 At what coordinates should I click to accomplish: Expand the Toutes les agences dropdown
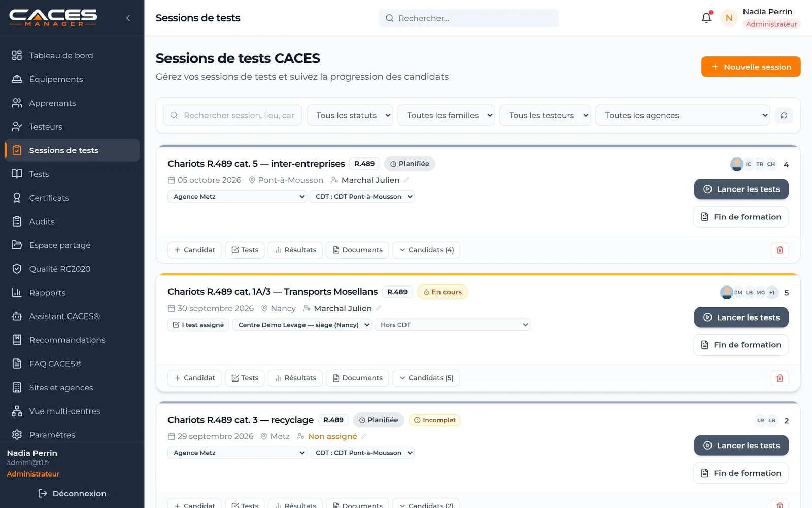tap(683, 115)
